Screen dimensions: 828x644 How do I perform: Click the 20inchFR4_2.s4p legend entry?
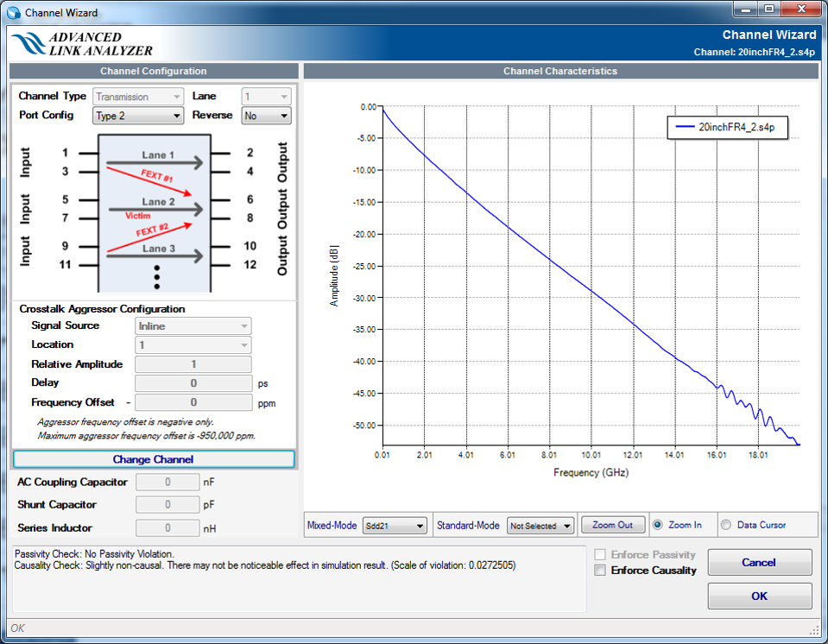tap(730, 127)
